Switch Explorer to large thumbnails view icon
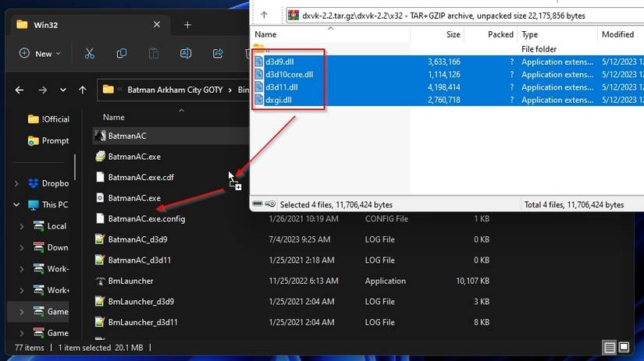644x361 pixels. click(624, 348)
